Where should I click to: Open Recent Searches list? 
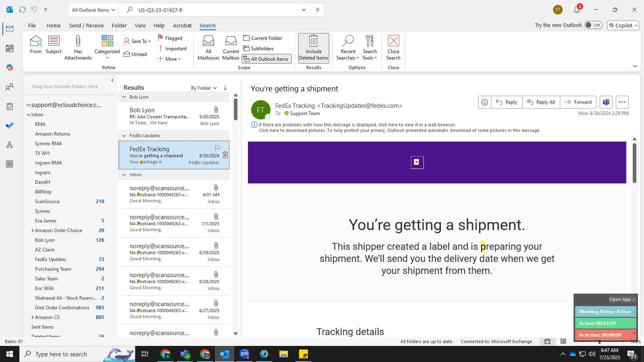[x=348, y=47]
